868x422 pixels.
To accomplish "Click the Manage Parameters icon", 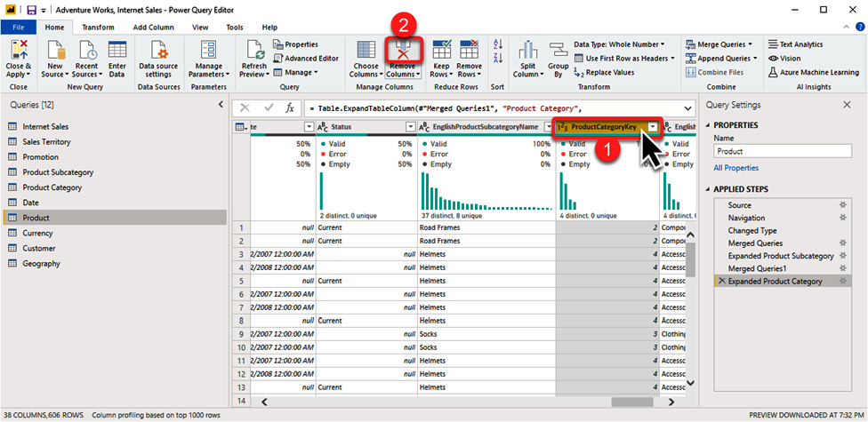I will coord(209,51).
